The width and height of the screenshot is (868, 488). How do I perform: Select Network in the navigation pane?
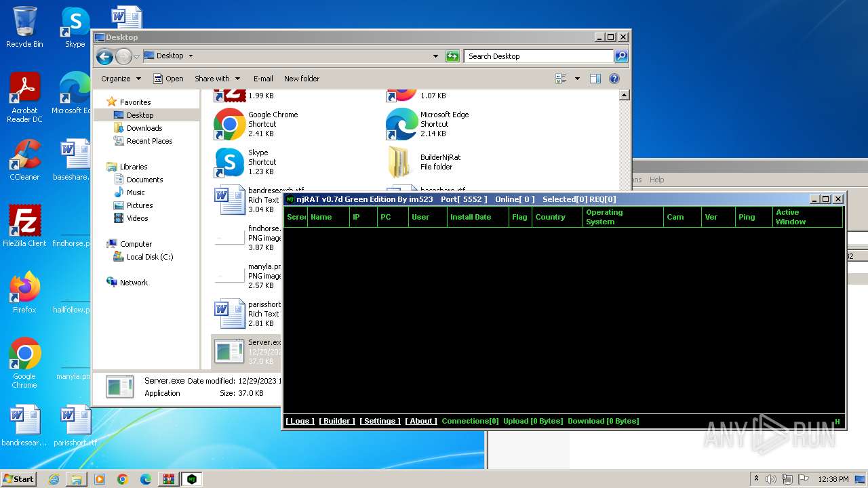tap(127, 283)
